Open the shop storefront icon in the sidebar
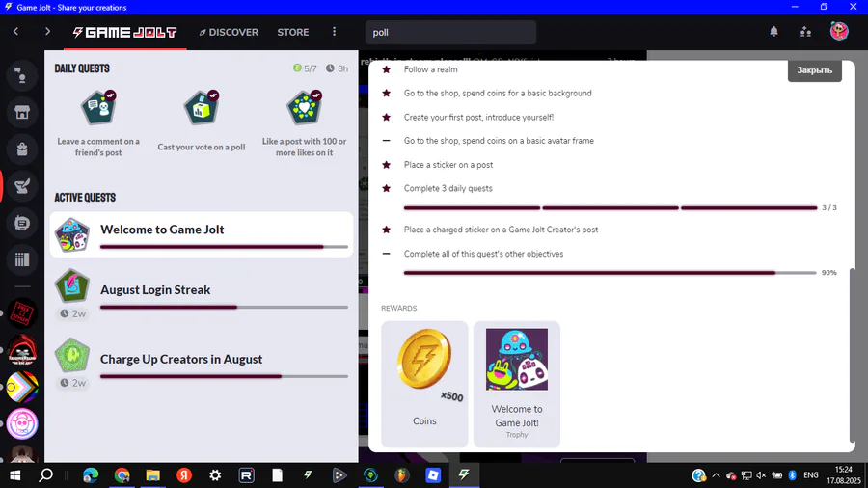The width and height of the screenshot is (868, 488). (x=21, y=112)
